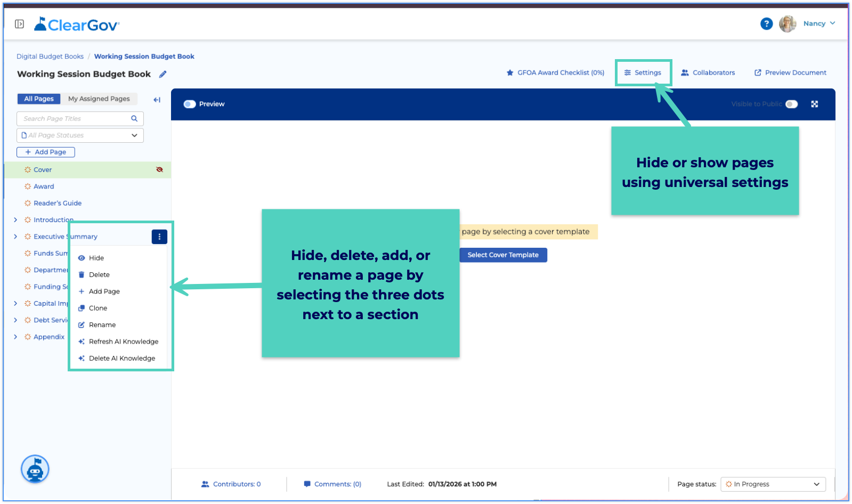Screen dimensions: 852x504
Task: Expand the Capital Improvements section
Action: (15, 303)
